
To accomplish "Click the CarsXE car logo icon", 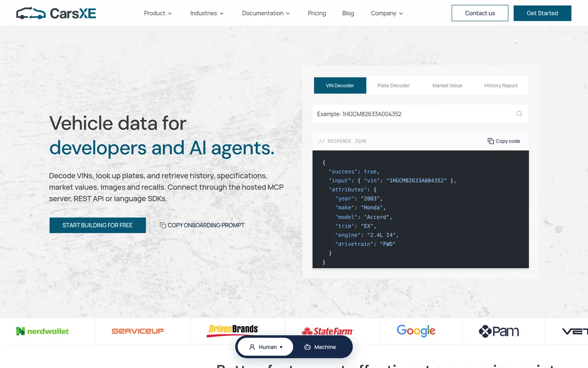I will coord(31,13).
